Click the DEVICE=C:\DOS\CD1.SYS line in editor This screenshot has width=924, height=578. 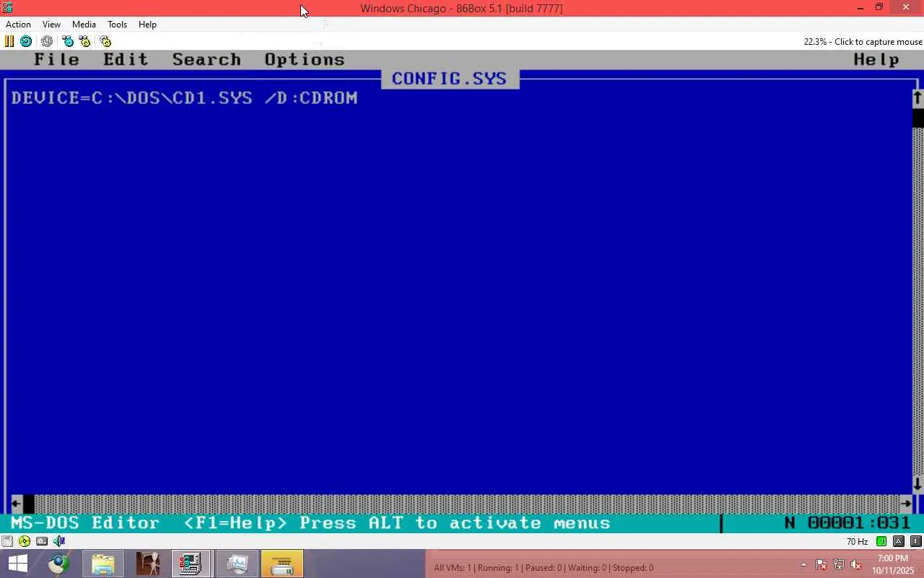click(184, 98)
